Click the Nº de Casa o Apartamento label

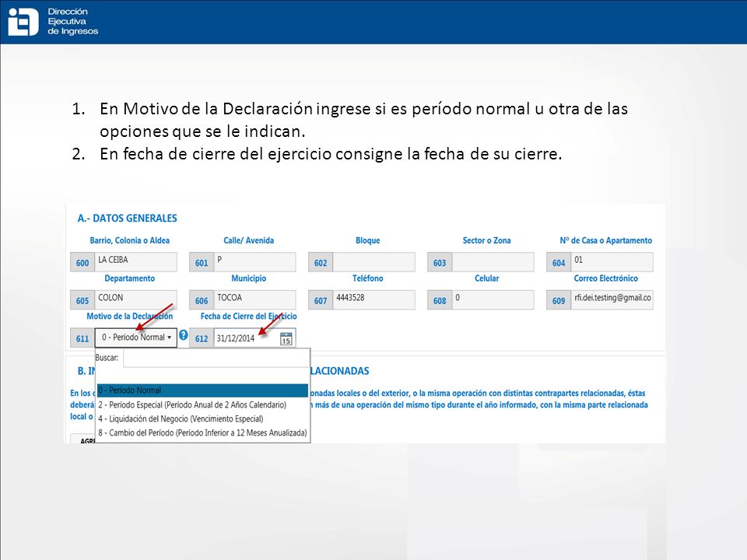[606, 240]
